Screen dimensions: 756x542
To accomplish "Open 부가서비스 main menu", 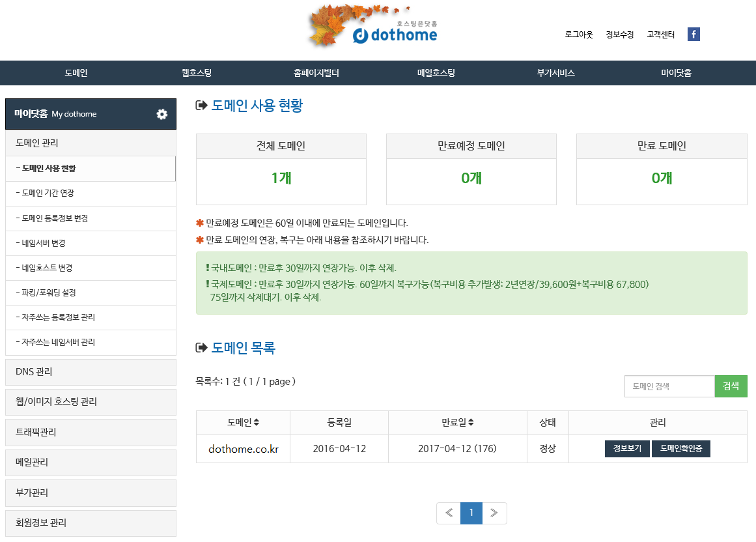I will (556, 73).
